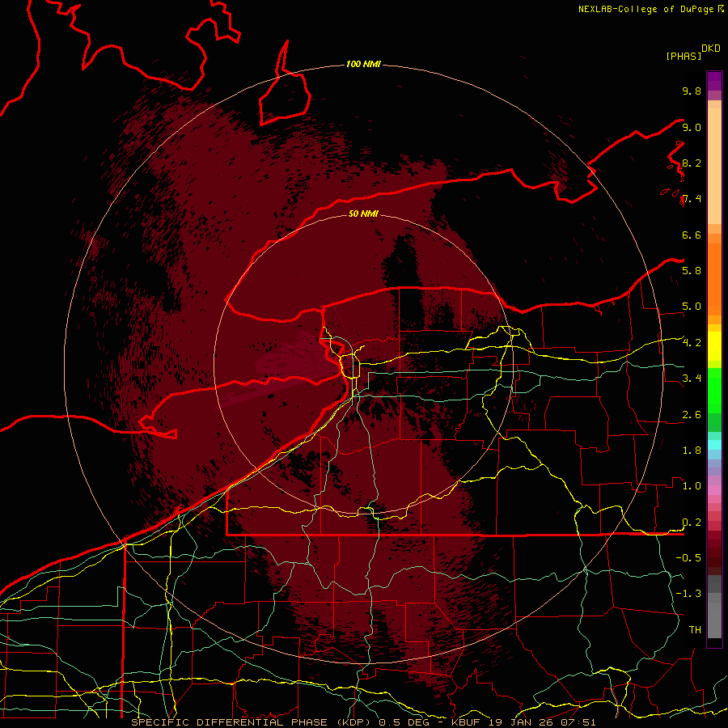This screenshot has height=728, width=728.
Task: Click the KBUF station identifier
Action: coord(466,722)
